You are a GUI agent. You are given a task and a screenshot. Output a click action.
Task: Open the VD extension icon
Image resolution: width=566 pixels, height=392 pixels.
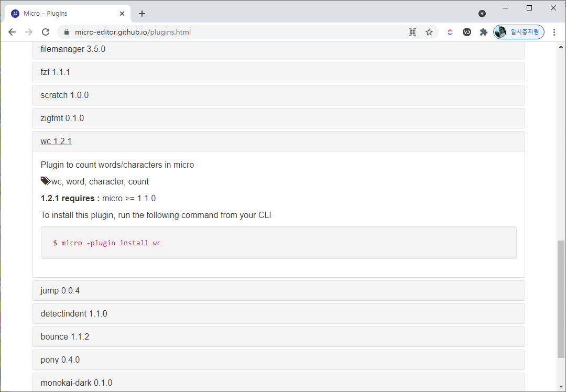467,32
